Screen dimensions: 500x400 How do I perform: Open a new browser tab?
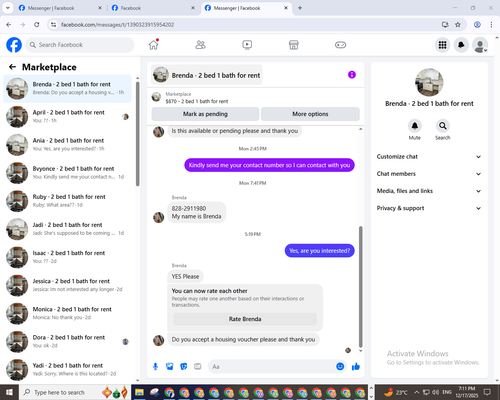click(x=300, y=8)
